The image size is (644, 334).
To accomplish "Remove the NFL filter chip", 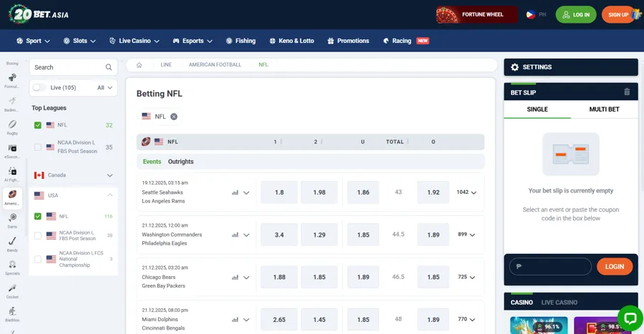I will point(174,117).
